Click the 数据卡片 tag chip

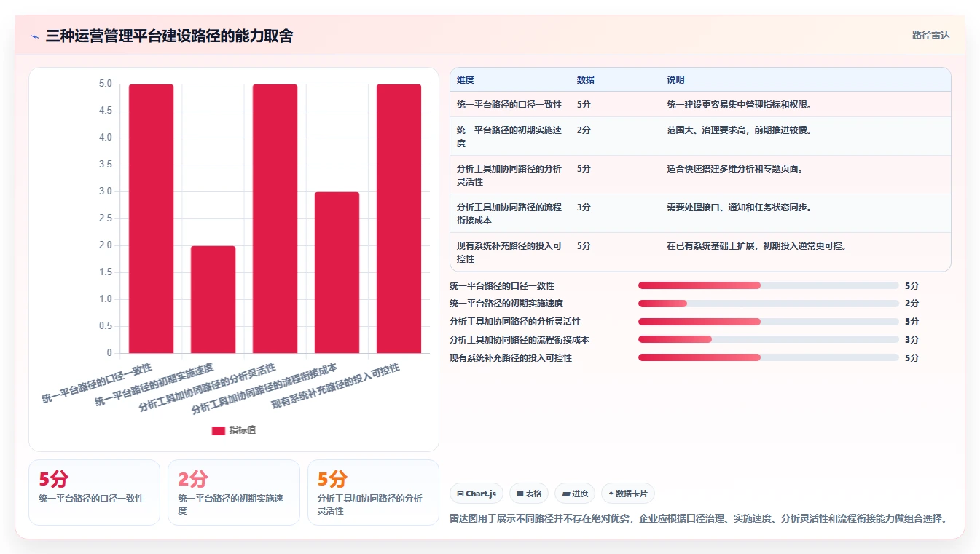pyautogui.click(x=627, y=494)
